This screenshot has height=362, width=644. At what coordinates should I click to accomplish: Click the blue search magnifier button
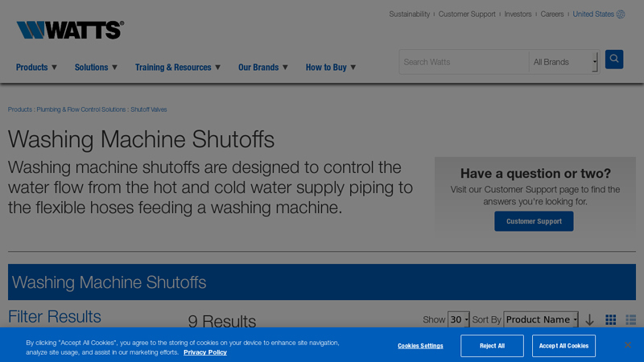pyautogui.click(x=614, y=59)
